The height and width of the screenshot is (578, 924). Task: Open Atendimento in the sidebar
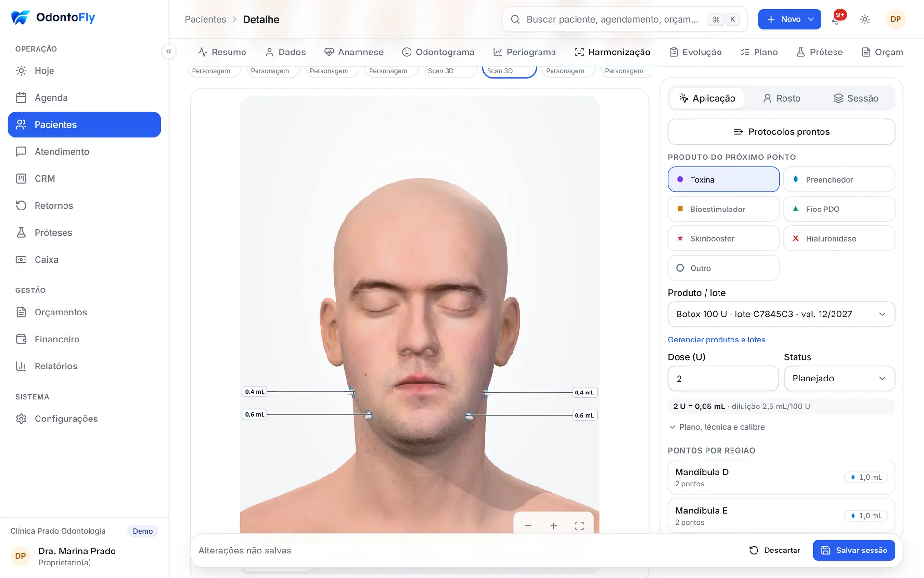84,152
